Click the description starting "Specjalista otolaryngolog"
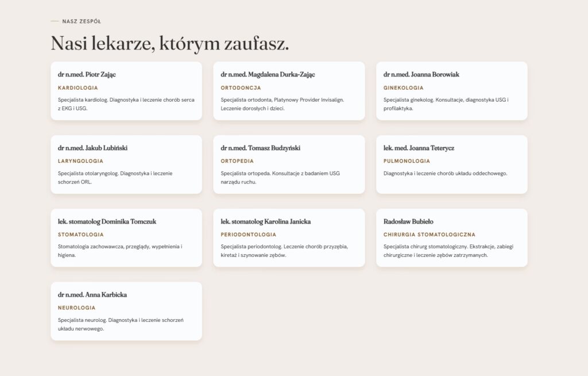 (x=115, y=178)
